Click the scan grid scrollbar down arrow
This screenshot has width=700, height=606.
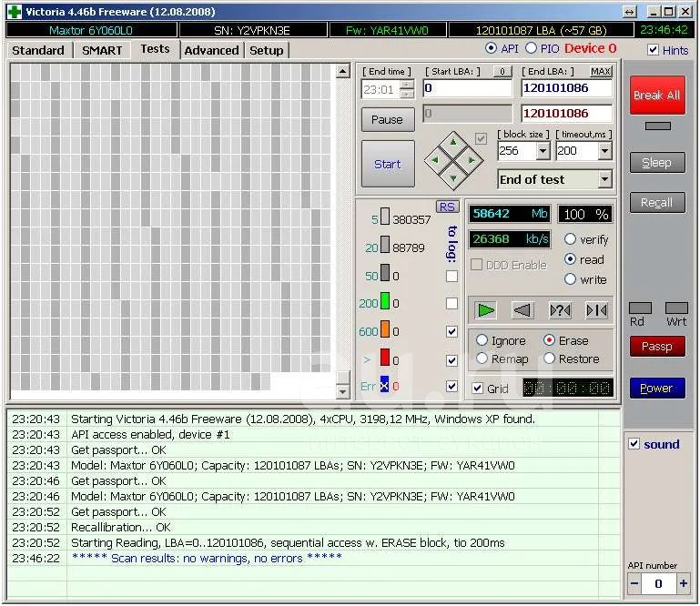click(342, 392)
